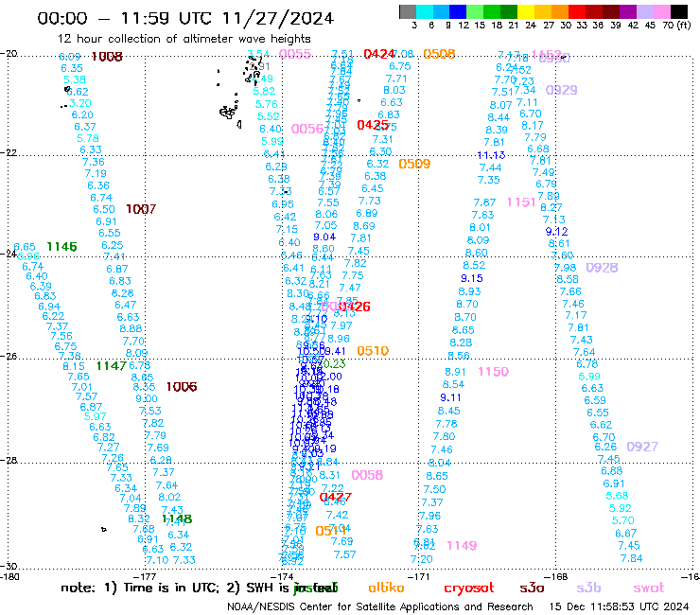Select the lavender swatch in the color scale
The image size is (700, 615).
[x=645, y=11]
